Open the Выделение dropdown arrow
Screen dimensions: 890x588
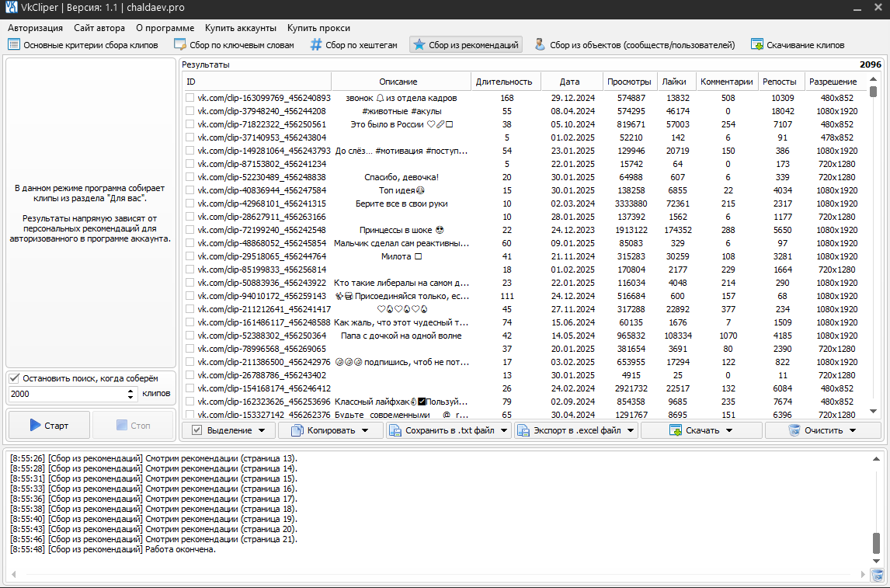(x=262, y=431)
